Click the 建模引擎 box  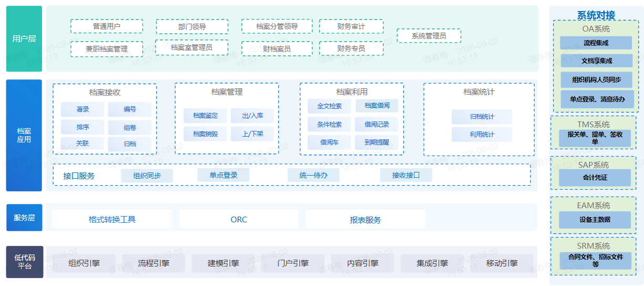[x=223, y=263]
